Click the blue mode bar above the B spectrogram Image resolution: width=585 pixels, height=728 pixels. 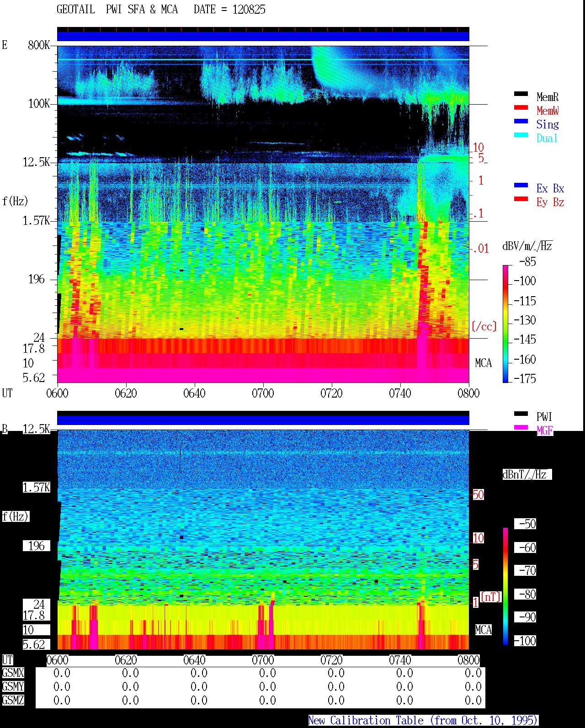pyautogui.click(x=263, y=420)
